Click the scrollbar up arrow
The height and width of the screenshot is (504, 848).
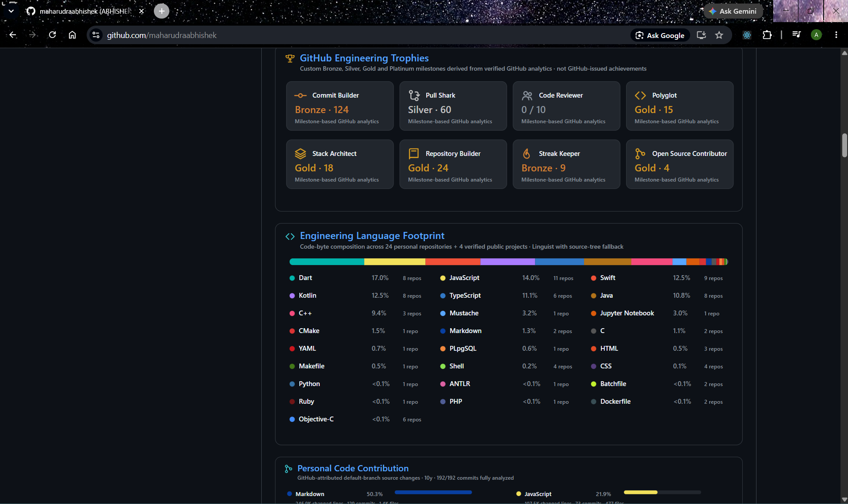click(844, 53)
